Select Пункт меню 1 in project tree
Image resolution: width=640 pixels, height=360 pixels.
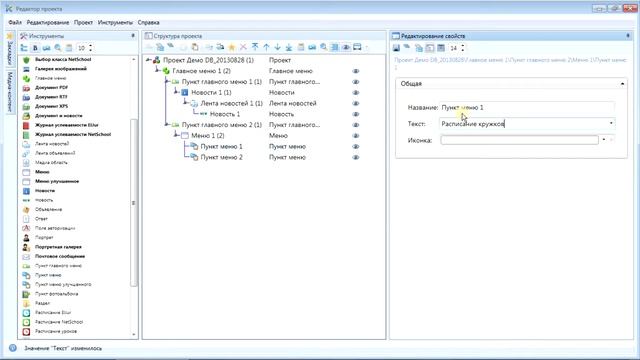pos(221,147)
